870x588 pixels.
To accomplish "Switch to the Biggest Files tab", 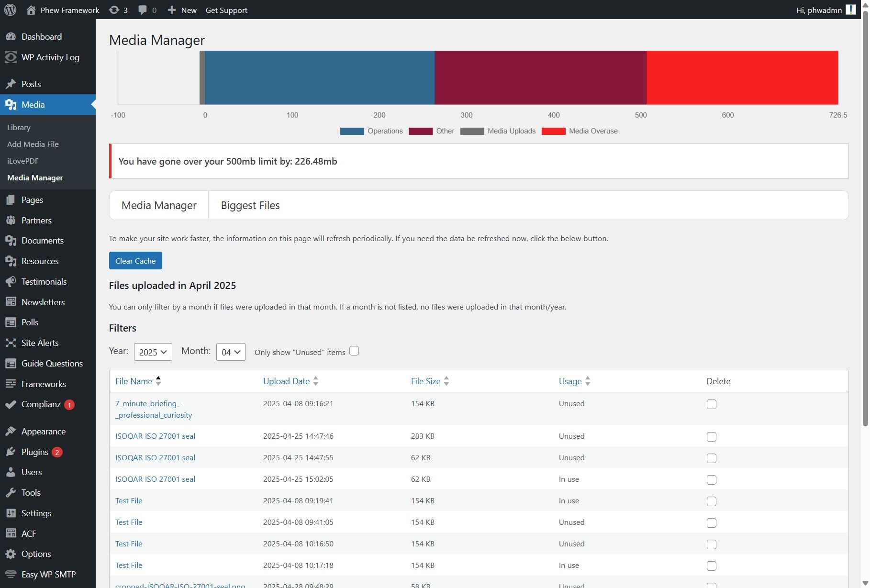I will (x=250, y=206).
